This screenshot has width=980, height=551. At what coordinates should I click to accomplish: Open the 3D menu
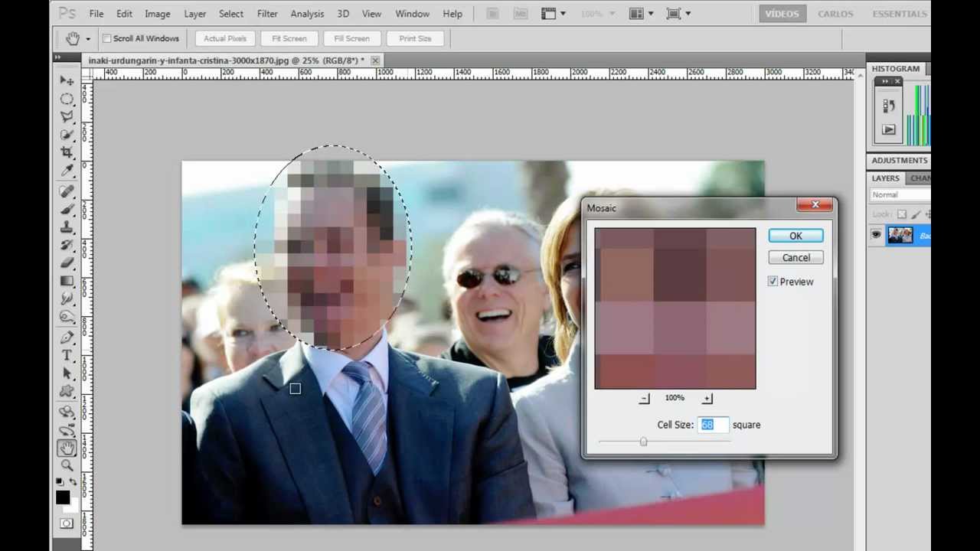pos(343,14)
